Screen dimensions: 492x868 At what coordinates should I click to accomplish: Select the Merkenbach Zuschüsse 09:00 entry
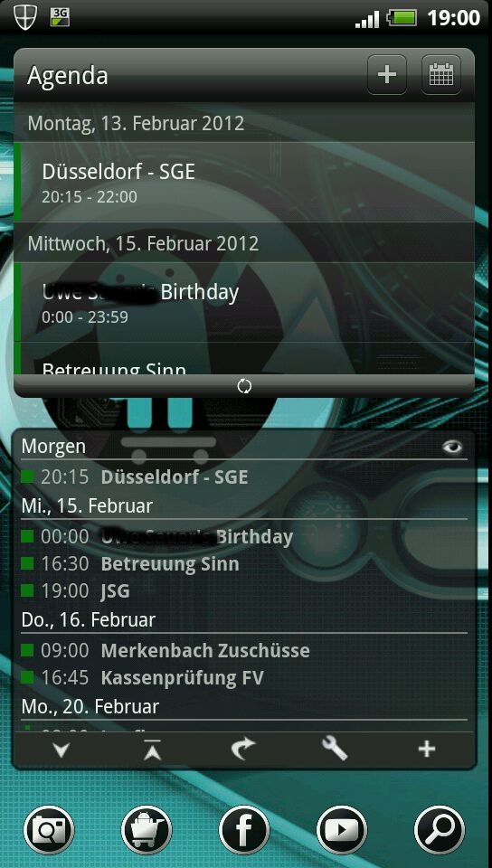click(244, 650)
